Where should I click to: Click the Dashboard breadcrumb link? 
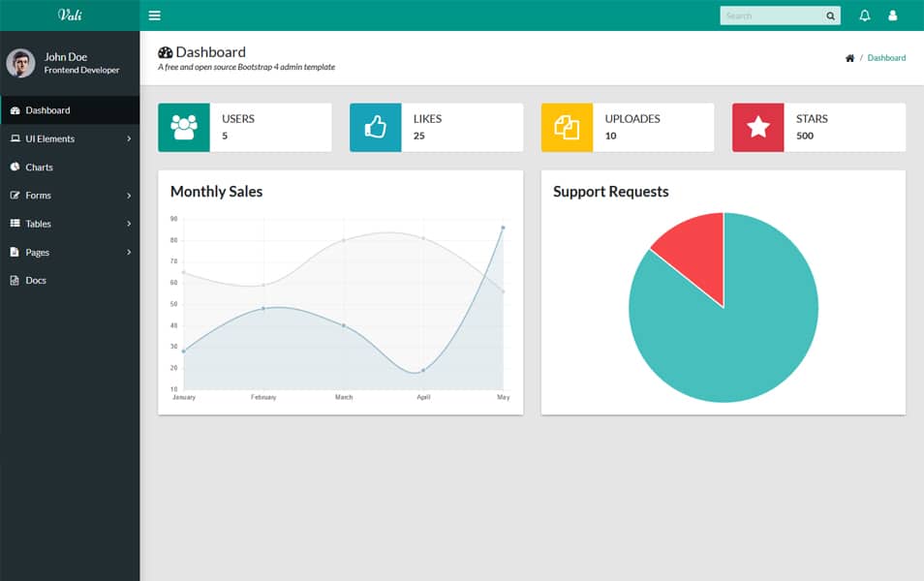(886, 58)
